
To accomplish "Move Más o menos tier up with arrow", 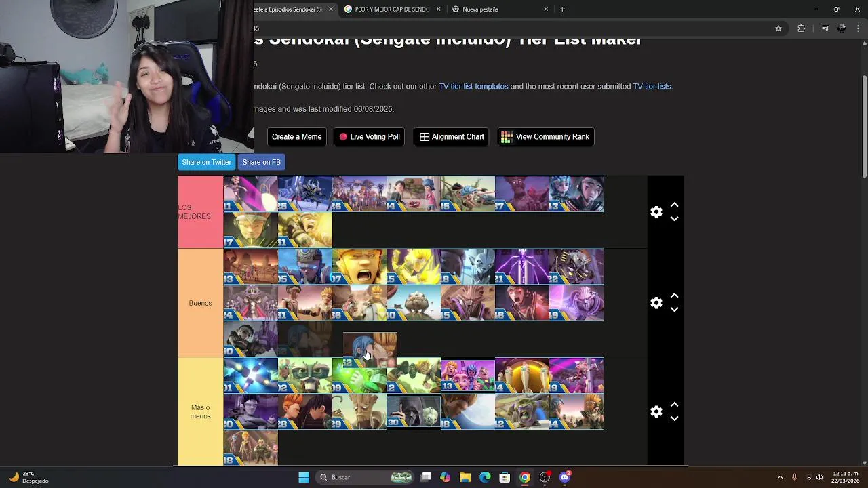I will coord(674,405).
